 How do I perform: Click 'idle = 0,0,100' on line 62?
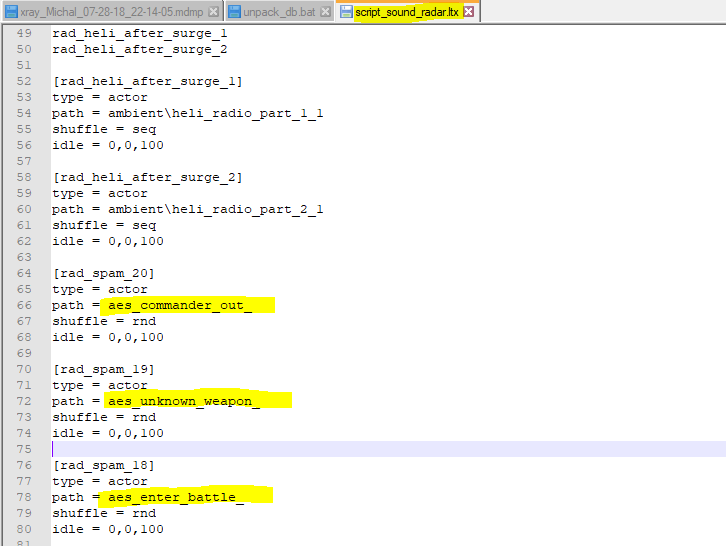pos(108,241)
